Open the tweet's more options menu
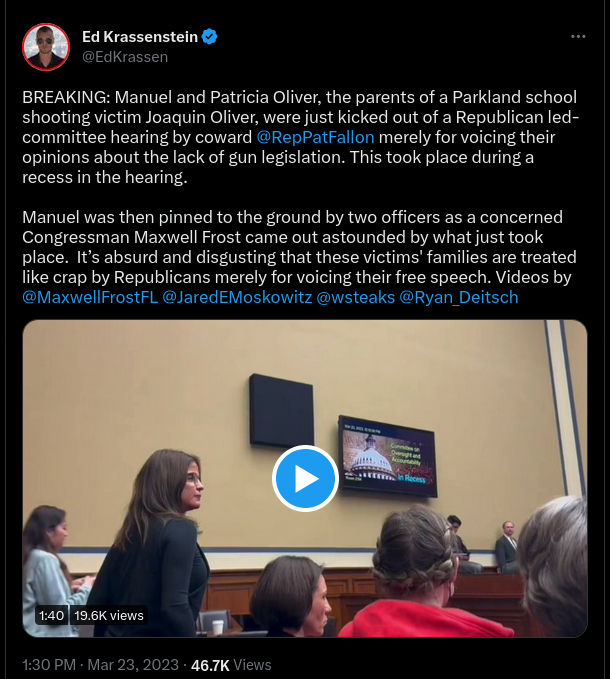Screen dimensions: 610x679 pyautogui.click(x=578, y=37)
